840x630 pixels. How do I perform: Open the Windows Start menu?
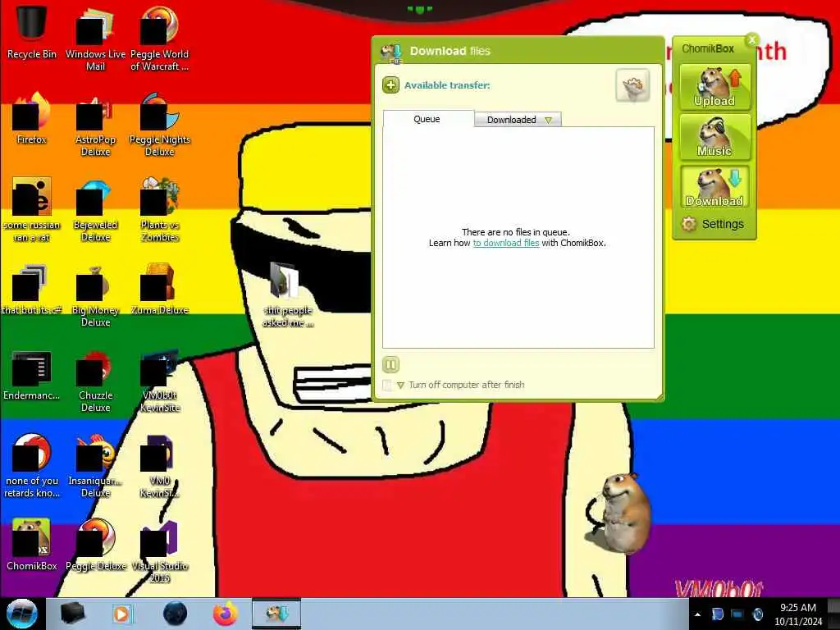(x=22, y=614)
